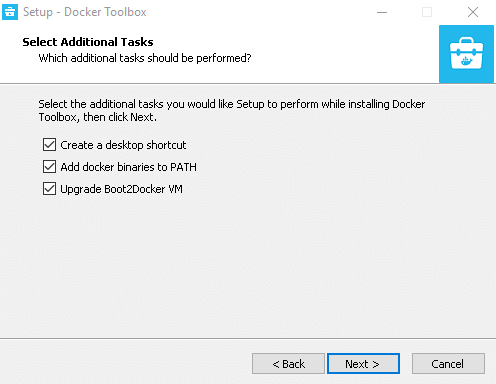The height and width of the screenshot is (384, 496).
Task: Click the greyed-out maximize window icon
Action: click(427, 12)
